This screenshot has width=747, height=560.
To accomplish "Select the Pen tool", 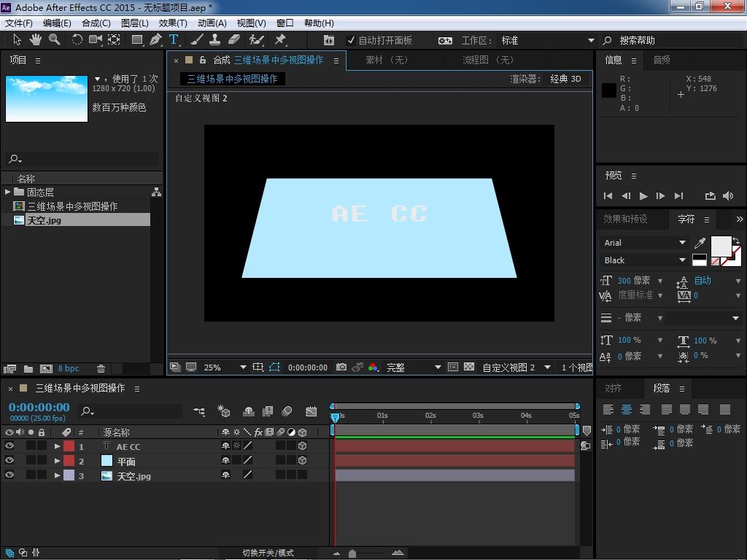I will pyautogui.click(x=155, y=40).
